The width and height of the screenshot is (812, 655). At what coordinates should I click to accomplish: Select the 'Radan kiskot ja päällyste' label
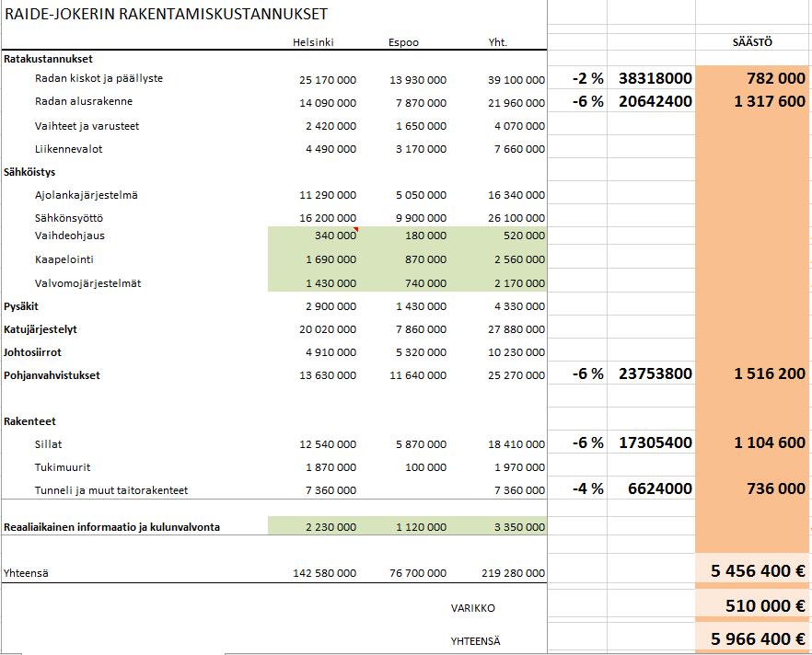tap(99, 78)
